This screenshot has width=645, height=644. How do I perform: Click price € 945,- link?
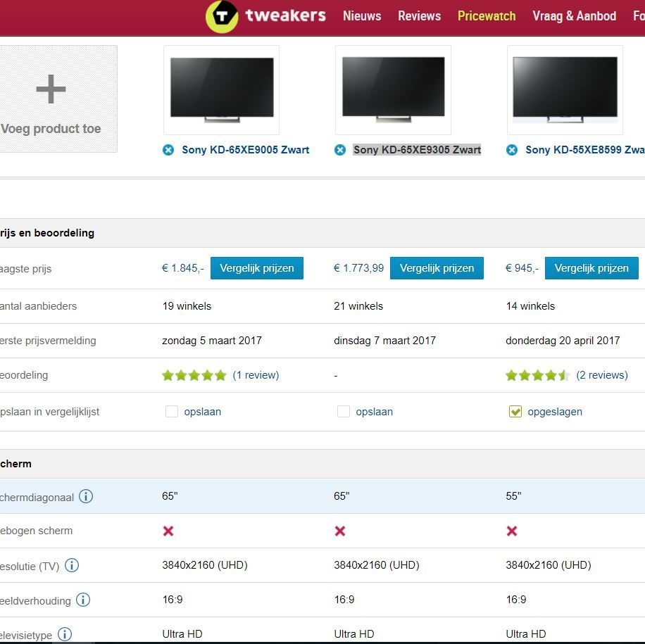tap(522, 268)
